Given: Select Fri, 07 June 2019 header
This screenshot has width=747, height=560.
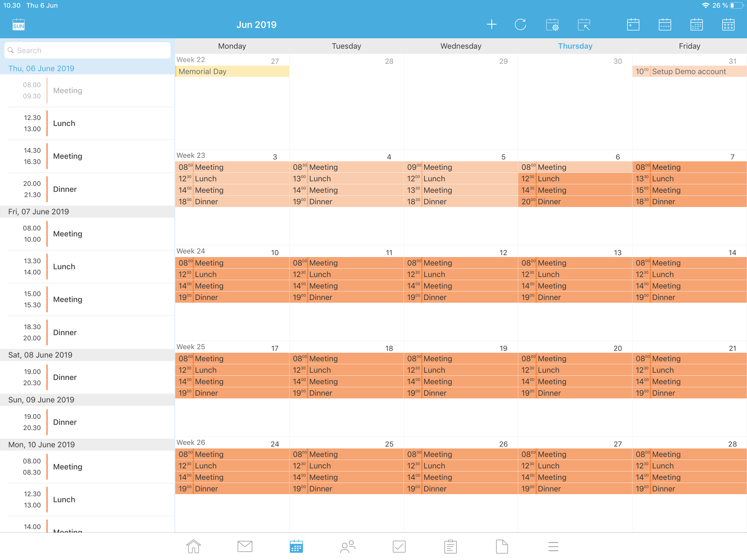Looking at the screenshot, I should 87,212.
